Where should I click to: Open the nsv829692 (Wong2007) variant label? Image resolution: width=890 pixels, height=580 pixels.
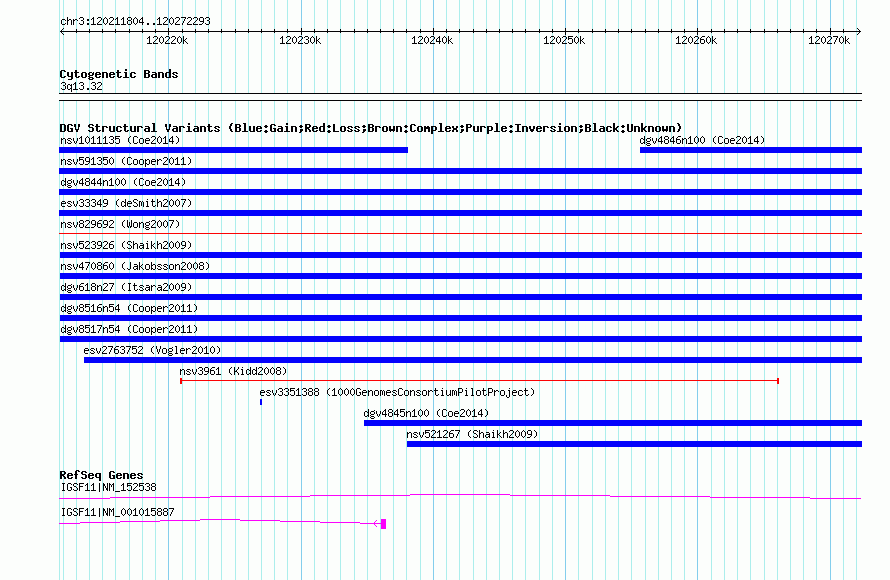pyautogui.click(x=120, y=224)
